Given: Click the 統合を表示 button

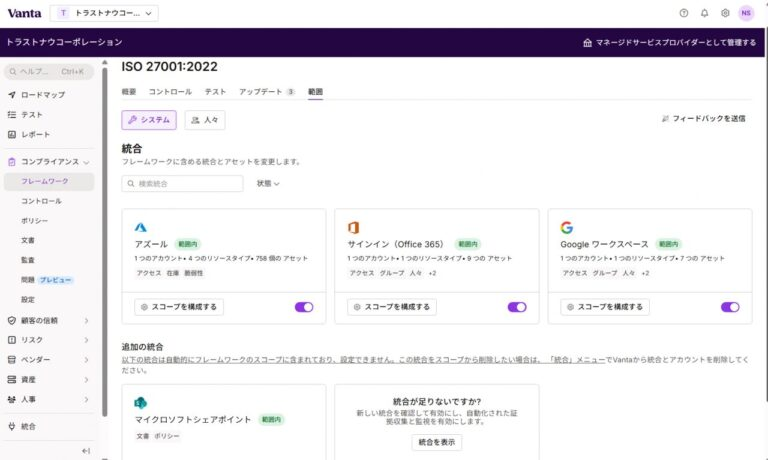Looking at the screenshot, I should pyautogui.click(x=436, y=442).
